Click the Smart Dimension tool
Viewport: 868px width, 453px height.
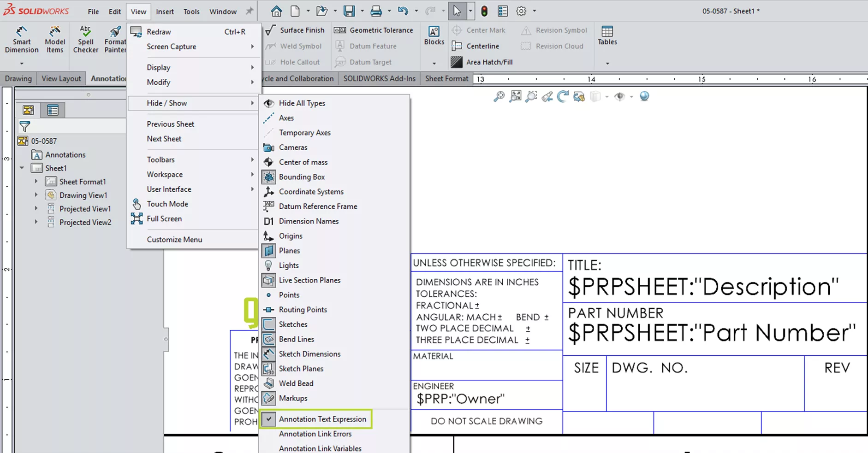21,40
